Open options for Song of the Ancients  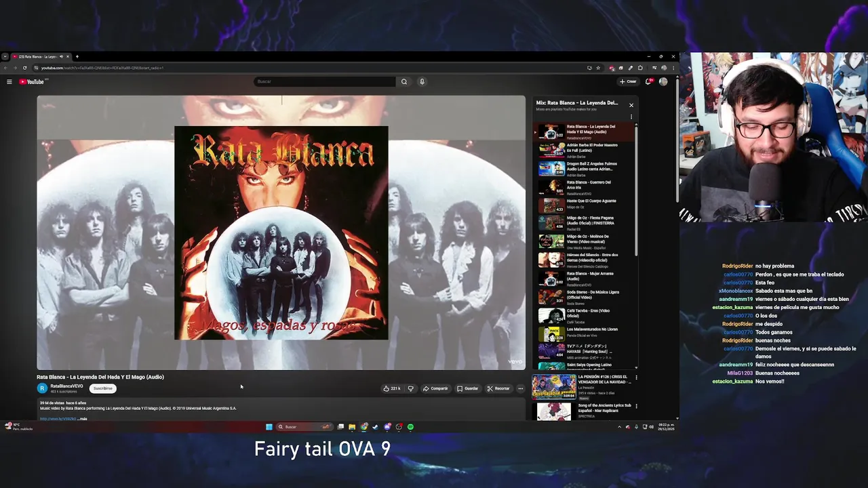coord(636,406)
